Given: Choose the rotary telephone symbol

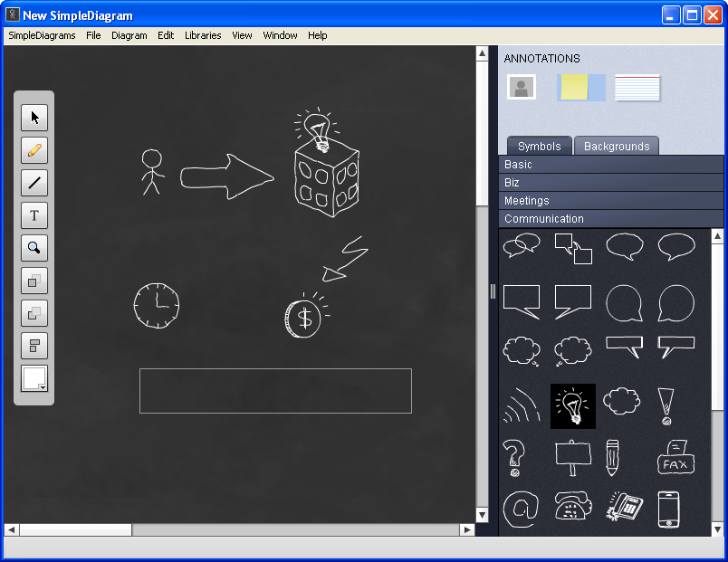Looking at the screenshot, I should click(573, 505).
